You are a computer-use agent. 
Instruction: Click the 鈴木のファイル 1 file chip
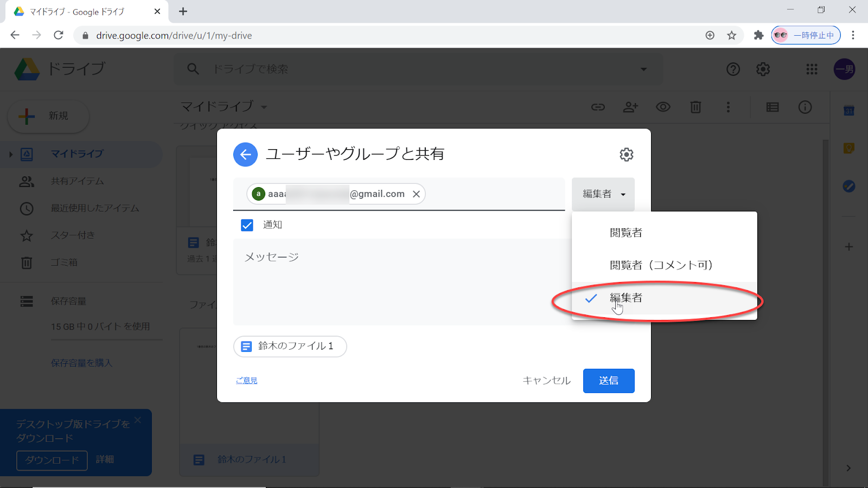(x=290, y=346)
